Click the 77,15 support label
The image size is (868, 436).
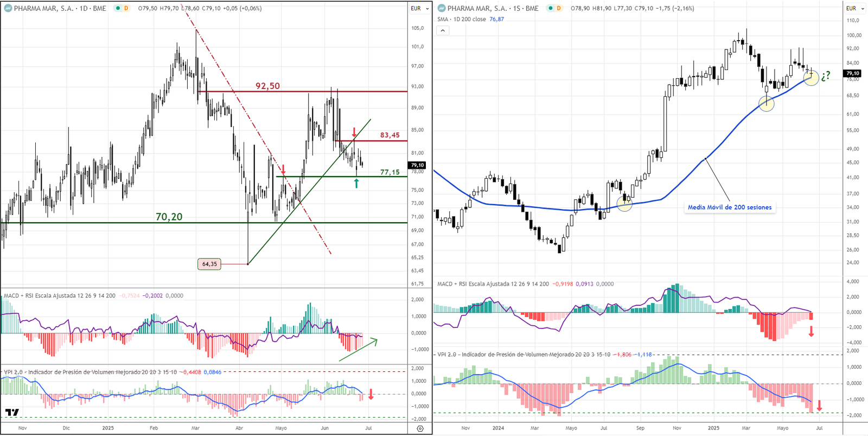390,172
